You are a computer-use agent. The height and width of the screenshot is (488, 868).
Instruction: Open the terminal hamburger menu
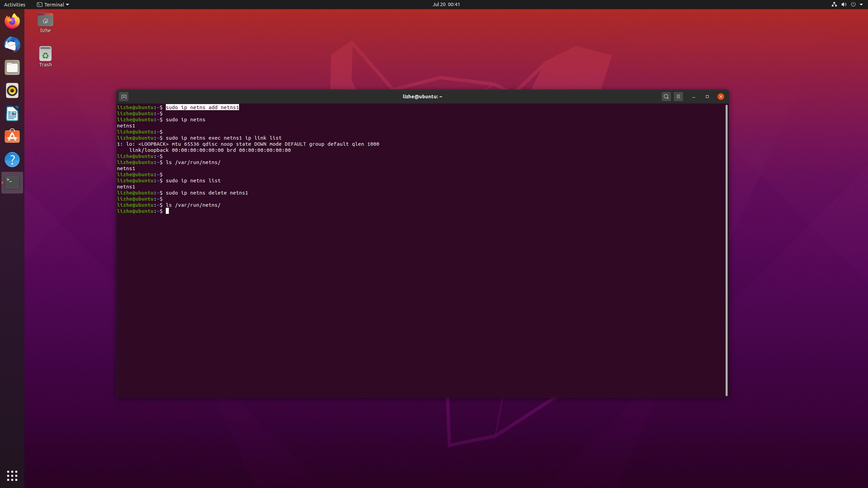click(x=678, y=97)
